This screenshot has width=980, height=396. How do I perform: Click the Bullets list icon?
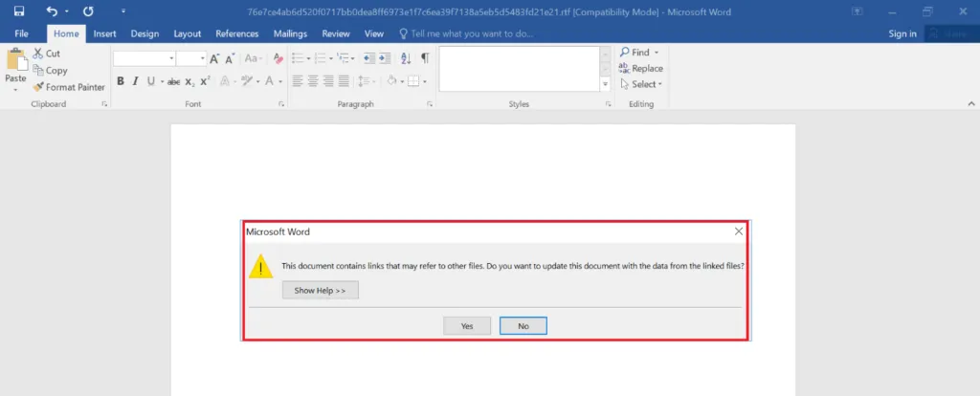298,58
